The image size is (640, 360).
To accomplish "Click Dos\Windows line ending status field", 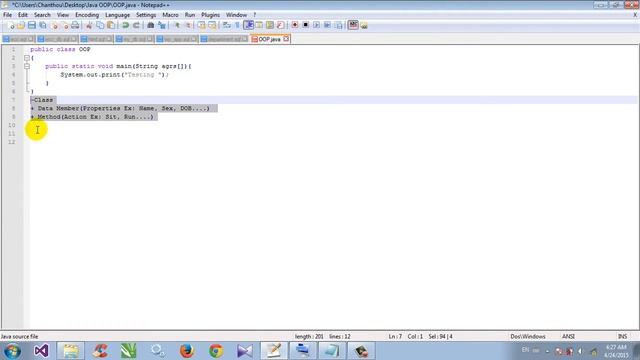I will coord(528,337).
